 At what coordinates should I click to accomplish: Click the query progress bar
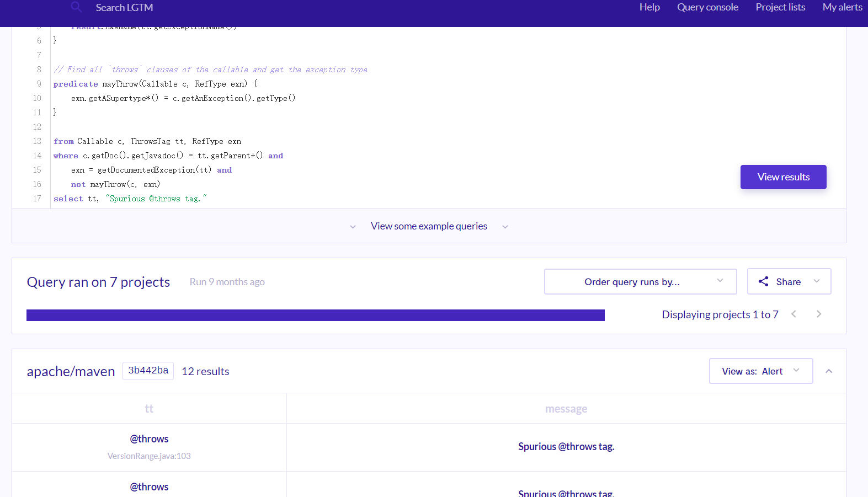316,315
